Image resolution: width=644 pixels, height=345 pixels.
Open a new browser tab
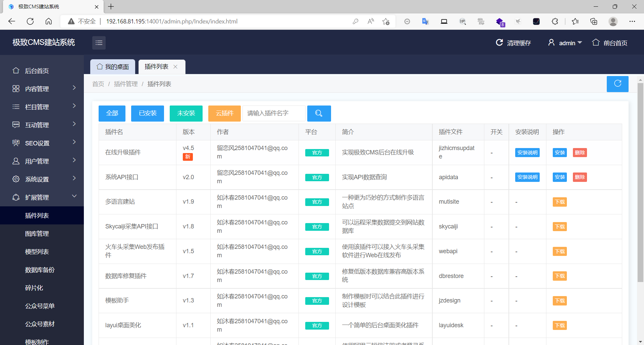[x=111, y=6]
